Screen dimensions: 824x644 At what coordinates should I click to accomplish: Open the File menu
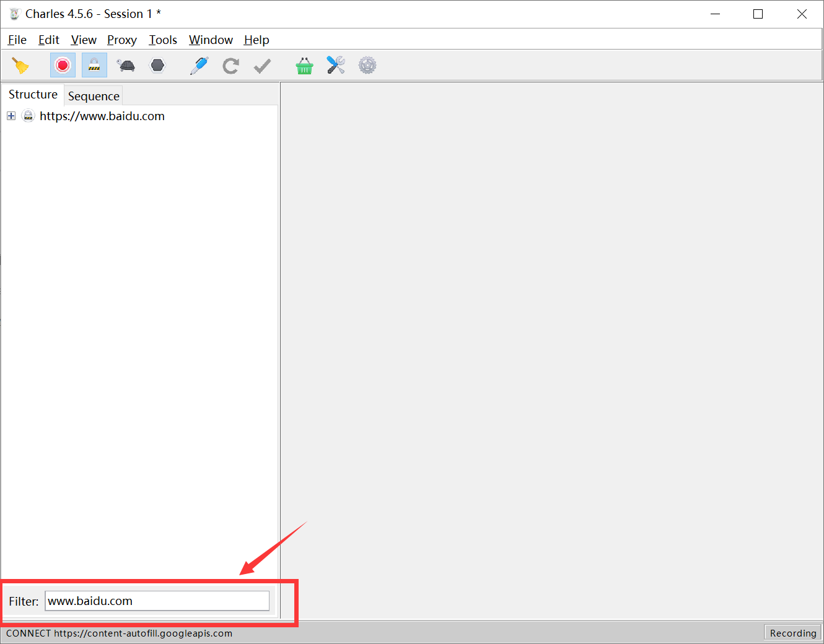(x=17, y=40)
